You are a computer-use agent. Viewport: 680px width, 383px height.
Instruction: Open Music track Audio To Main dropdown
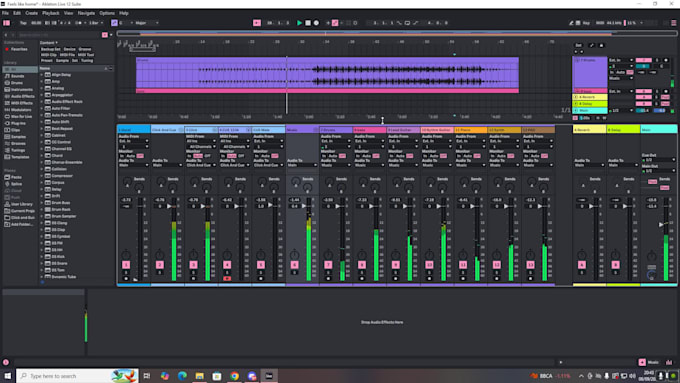[302, 165]
